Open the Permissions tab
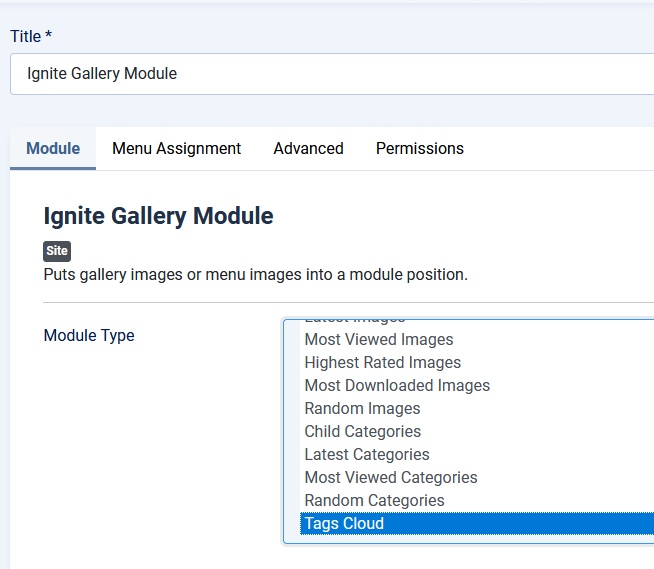 coord(419,148)
